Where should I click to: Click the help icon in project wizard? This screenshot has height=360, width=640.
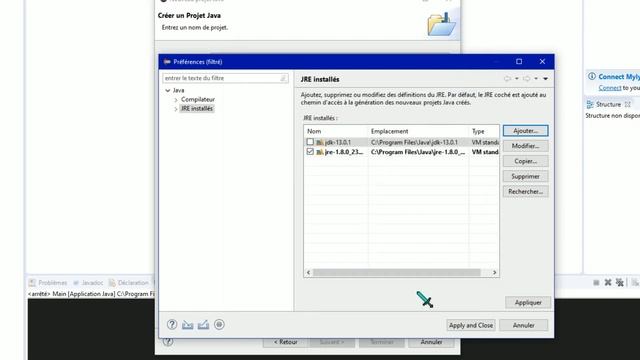[x=168, y=342]
